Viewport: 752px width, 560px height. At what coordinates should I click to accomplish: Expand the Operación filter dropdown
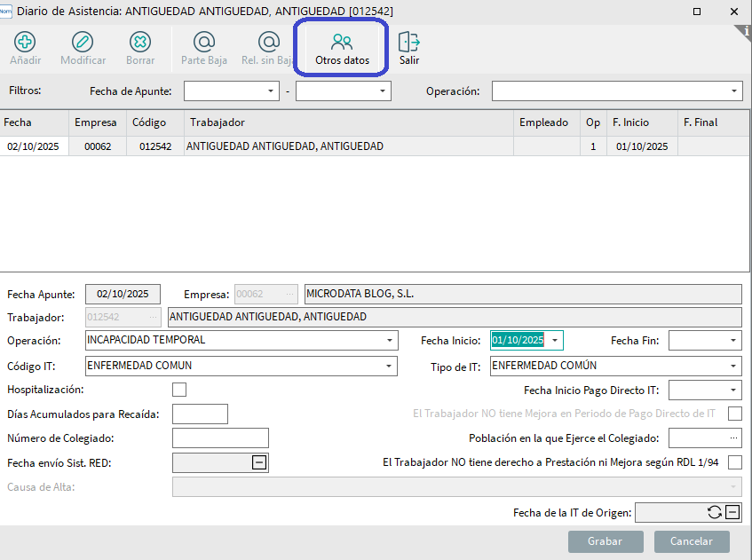click(735, 91)
